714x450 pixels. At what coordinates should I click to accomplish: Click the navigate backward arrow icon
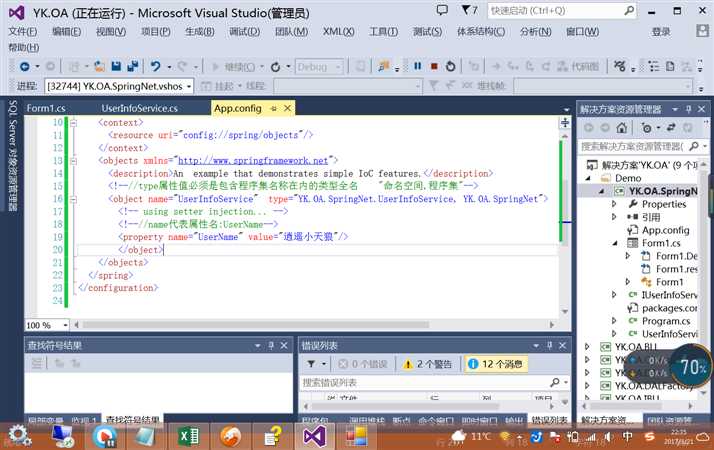click(x=25, y=66)
